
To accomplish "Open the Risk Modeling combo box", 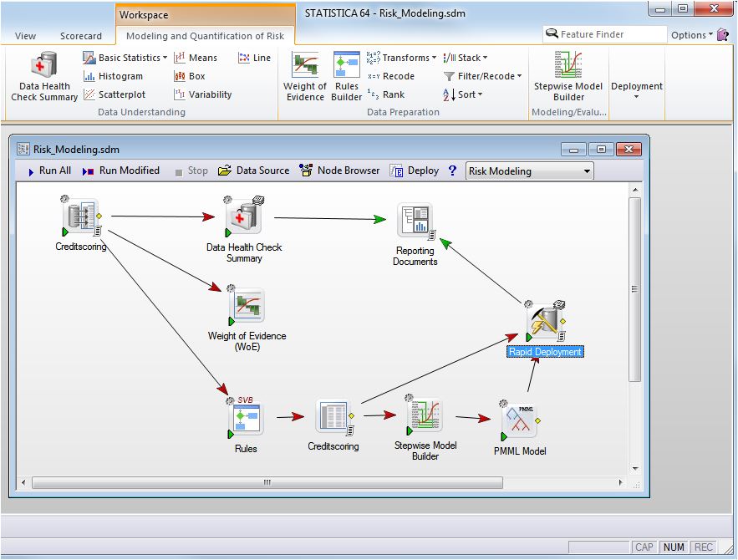I will 530,171.
